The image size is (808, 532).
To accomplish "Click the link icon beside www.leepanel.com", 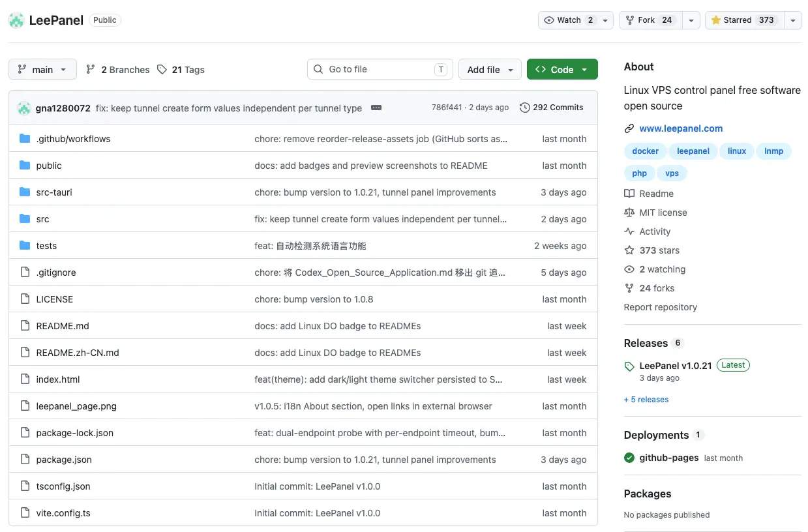I will [x=629, y=128].
